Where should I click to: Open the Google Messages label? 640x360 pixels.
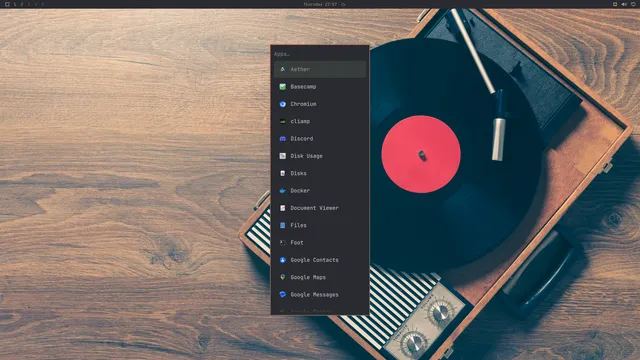point(314,295)
